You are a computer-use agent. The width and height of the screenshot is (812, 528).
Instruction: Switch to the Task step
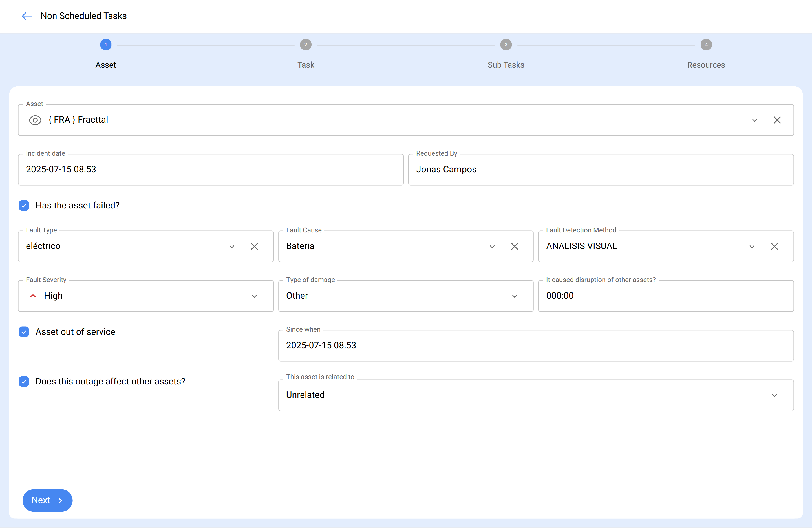[305, 44]
